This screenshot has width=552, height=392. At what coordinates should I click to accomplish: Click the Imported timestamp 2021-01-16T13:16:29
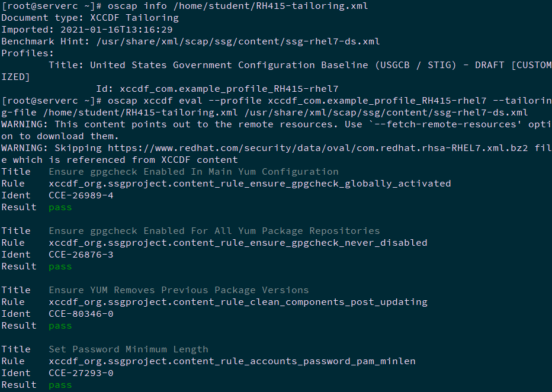coord(117,30)
